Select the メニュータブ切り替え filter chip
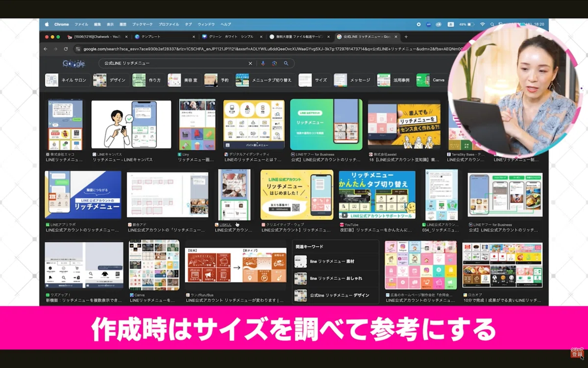Screen dimensions: 588x368 (265, 80)
